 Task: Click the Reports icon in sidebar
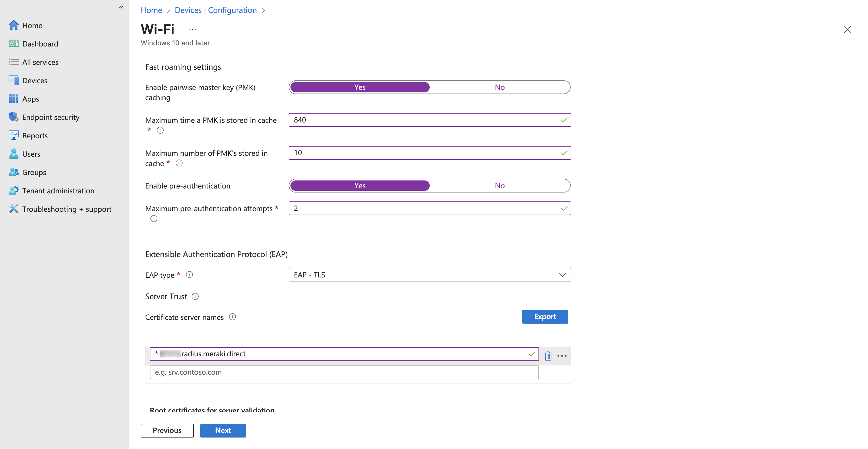point(13,135)
